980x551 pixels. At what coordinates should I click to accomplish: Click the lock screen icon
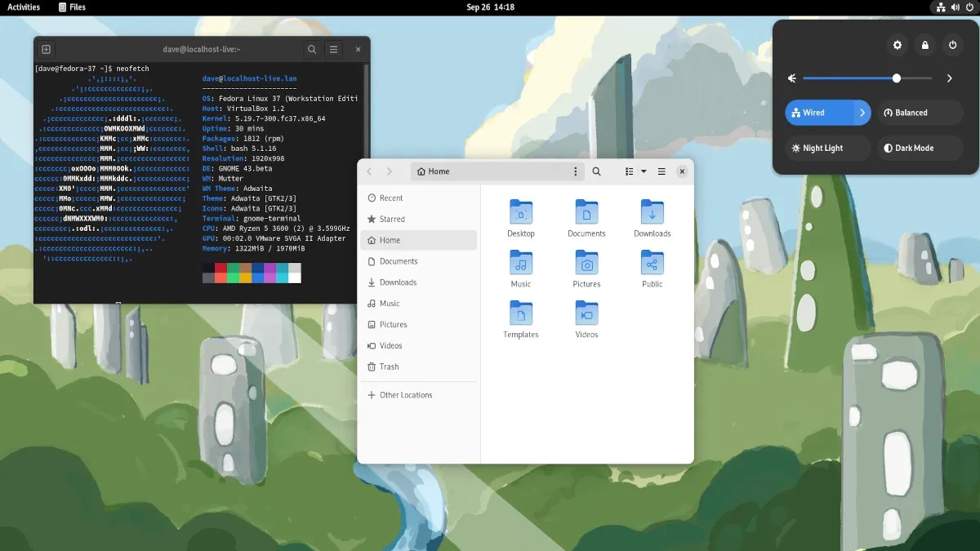click(925, 45)
